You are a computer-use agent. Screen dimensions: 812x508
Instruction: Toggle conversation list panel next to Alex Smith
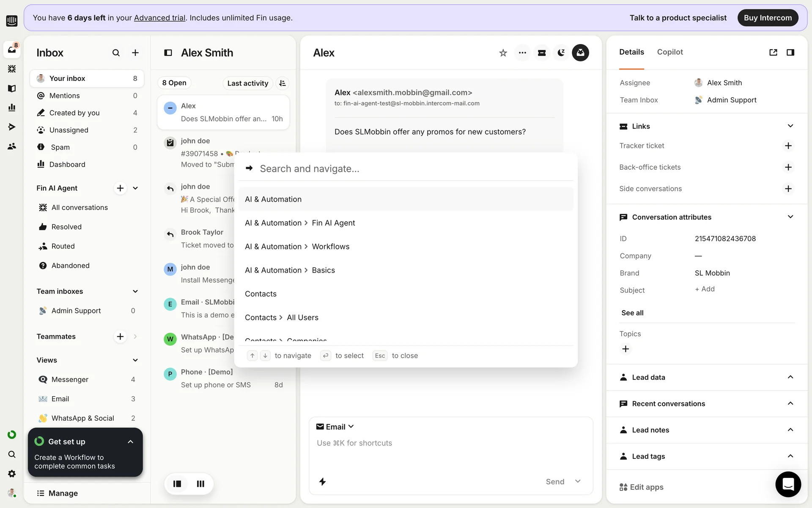(x=168, y=53)
